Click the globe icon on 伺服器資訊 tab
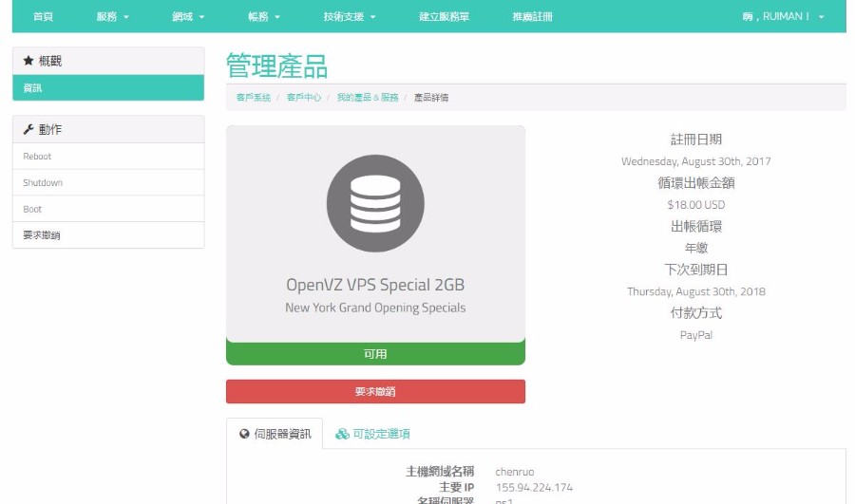855x504 pixels. coord(244,434)
